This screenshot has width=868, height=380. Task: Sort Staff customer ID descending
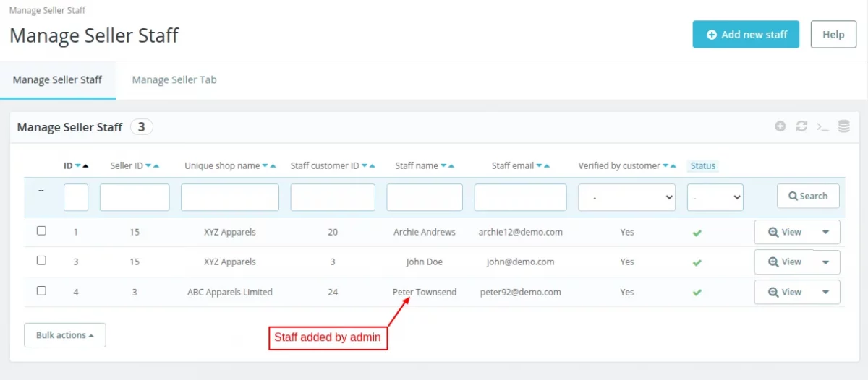(x=364, y=165)
